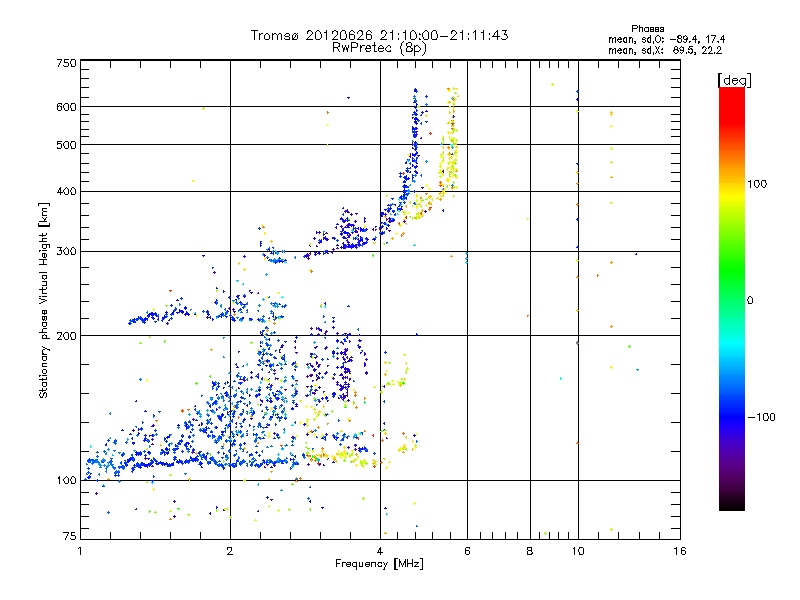Image resolution: width=800 pixels, height=600 pixels.
Task: Click the 2 x-axis tick label
Action: [x=230, y=551]
